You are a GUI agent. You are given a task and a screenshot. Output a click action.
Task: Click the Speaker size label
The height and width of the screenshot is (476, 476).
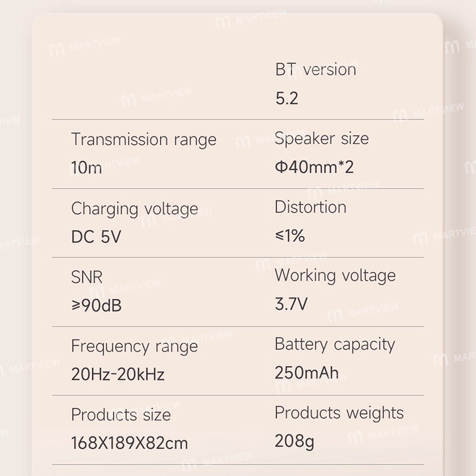click(322, 139)
